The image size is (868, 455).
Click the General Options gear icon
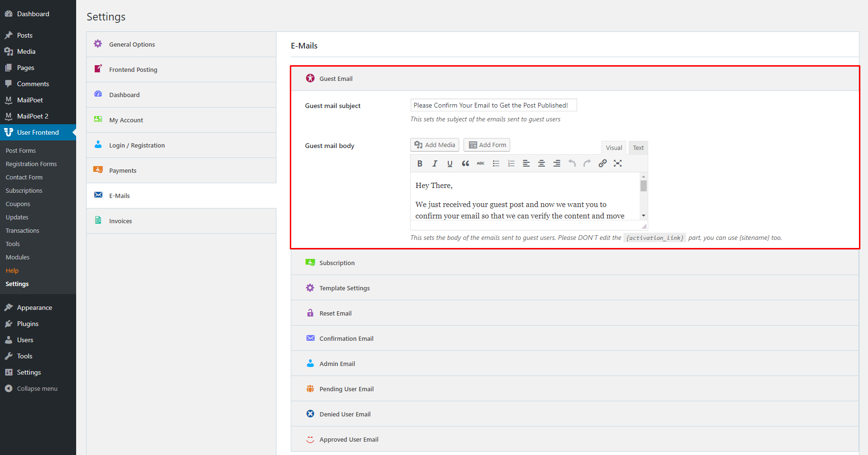[x=98, y=44]
